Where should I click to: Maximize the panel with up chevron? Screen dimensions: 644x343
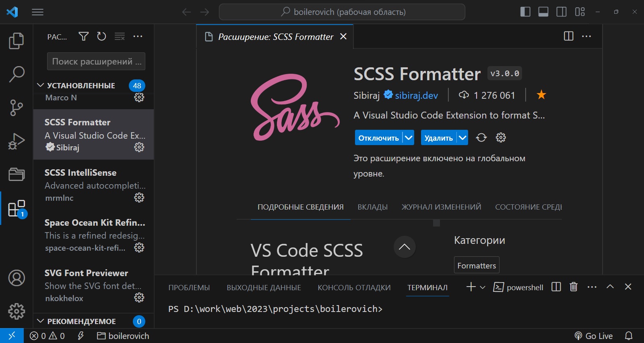pyautogui.click(x=610, y=287)
